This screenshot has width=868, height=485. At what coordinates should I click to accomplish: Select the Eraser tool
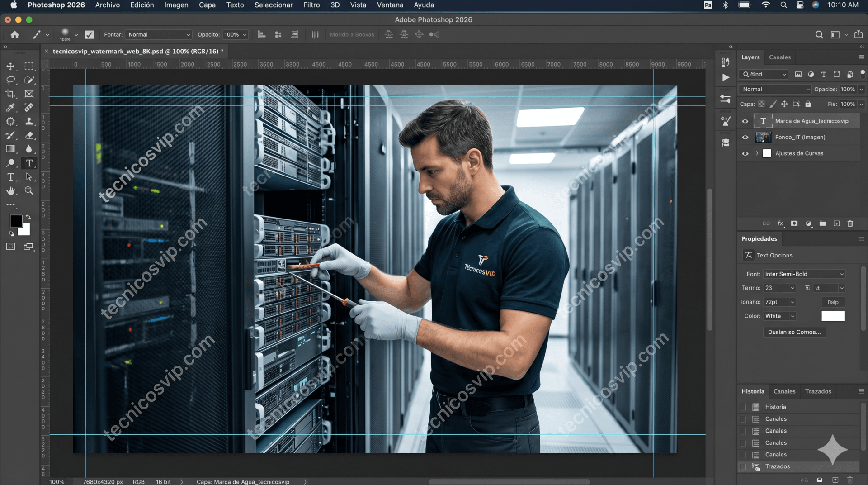(x=29, y=135)
